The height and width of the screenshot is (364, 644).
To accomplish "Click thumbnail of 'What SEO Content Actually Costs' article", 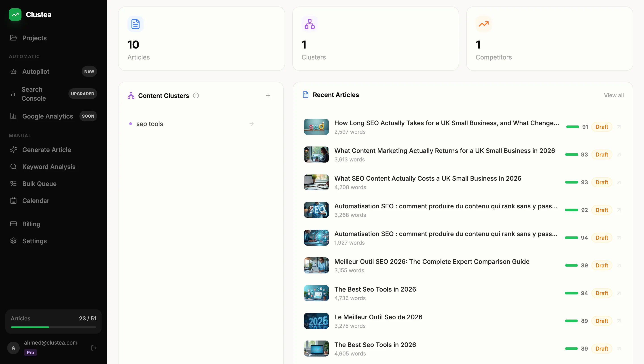I will coord(316,182).
